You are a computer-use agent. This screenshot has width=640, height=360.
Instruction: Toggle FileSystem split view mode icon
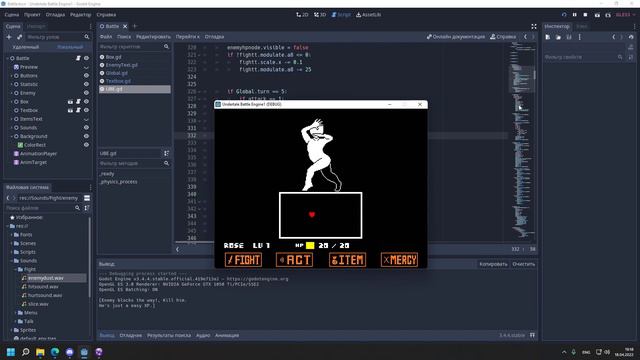point(87,198)
